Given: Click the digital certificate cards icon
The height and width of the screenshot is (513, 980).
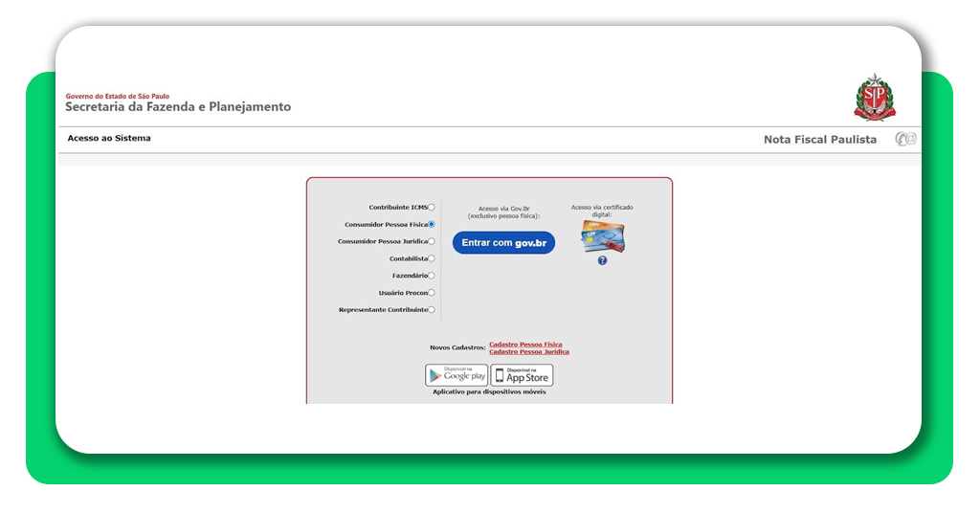Looking at the screenshot, I should (602, 236).
